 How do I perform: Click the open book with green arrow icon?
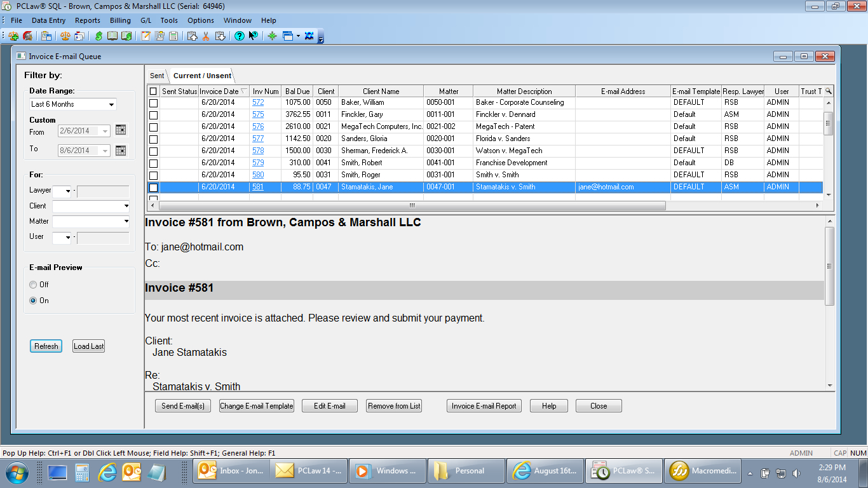[127, 36]
